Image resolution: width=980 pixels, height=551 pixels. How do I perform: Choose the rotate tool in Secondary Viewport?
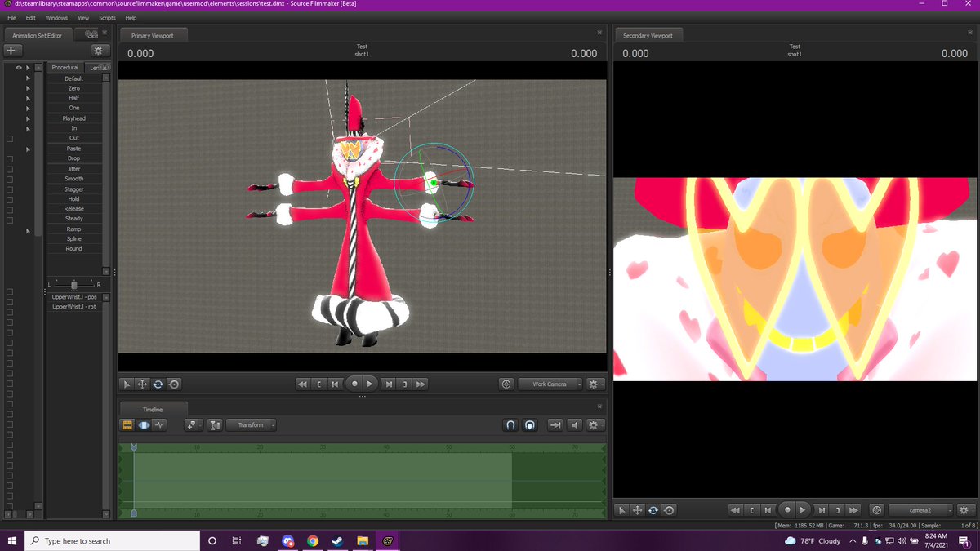(653, 509)
